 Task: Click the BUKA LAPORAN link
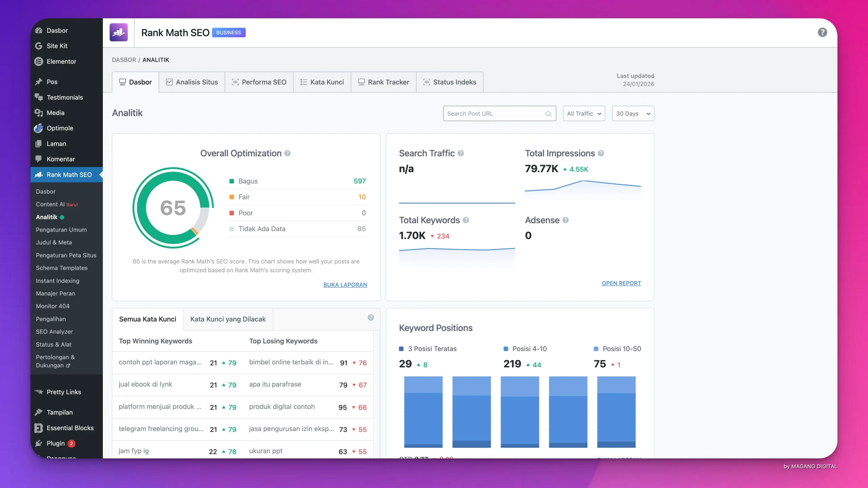coord(345,285)
